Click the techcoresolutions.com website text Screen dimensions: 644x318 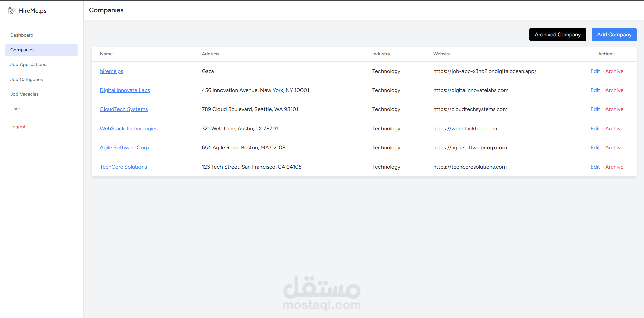[470, 167]
